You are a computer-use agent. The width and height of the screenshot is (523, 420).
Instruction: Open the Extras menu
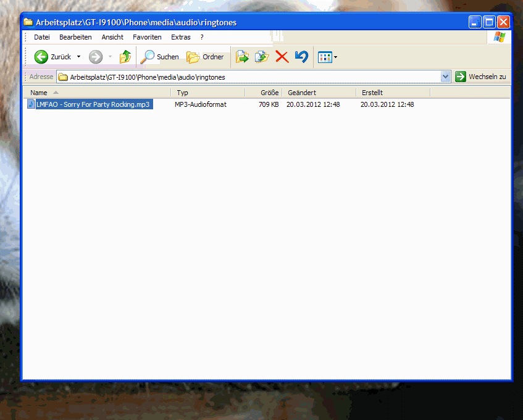point(181,37)
